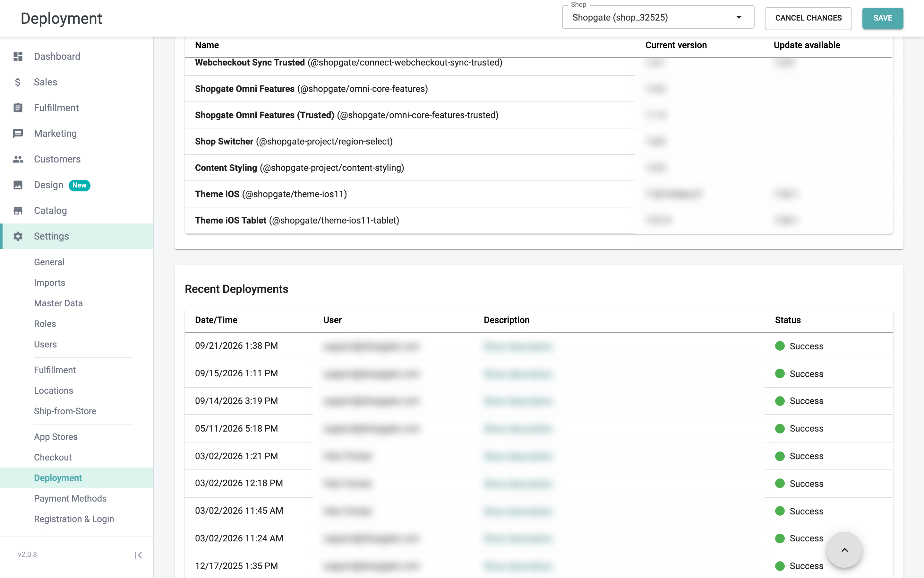Image resolution: width=924 pixels, height=578 pixels.
Task: Click Shopgate Omni Features (Trusted) row
Action: pyautogui.click(x=538, y=115)
